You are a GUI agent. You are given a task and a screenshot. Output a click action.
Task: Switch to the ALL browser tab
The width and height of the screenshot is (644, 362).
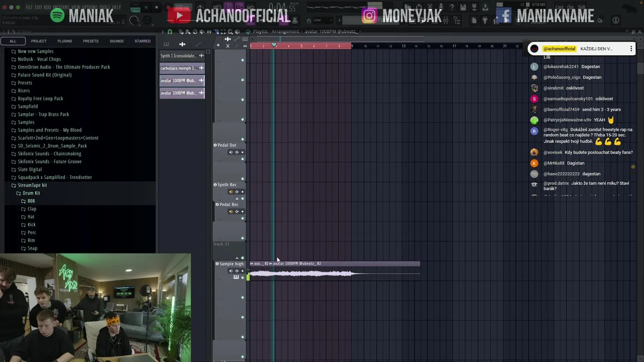[x=13, y=41]
